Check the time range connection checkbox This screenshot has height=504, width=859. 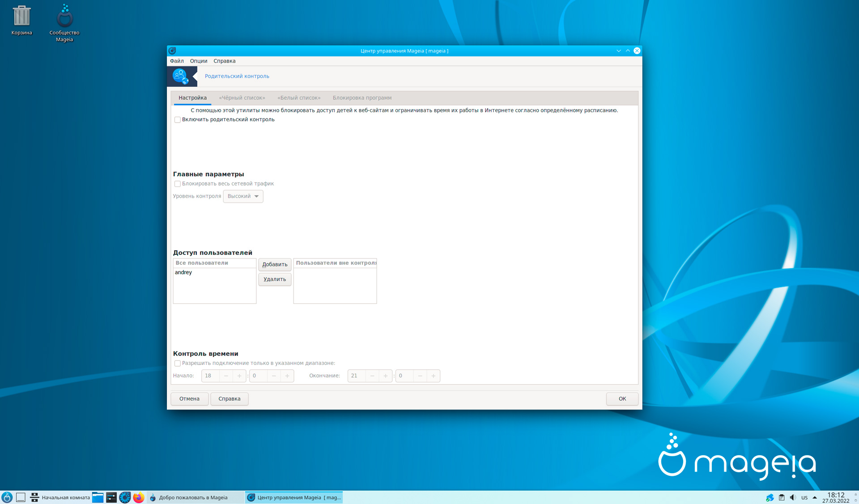178,364
